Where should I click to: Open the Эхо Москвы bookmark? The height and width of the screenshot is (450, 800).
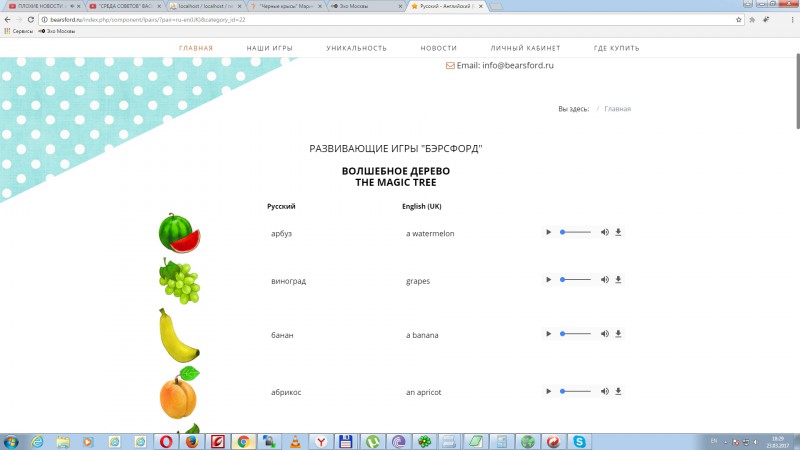point(57,31)
